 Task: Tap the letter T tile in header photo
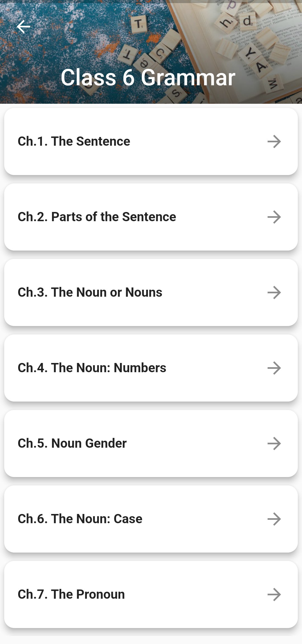point(139,24)
